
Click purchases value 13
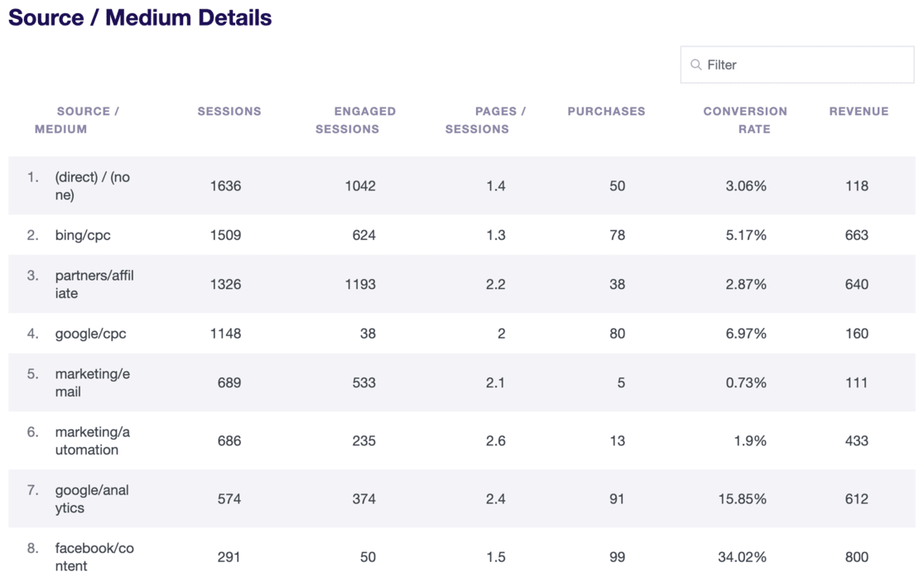tap(617, 440)
